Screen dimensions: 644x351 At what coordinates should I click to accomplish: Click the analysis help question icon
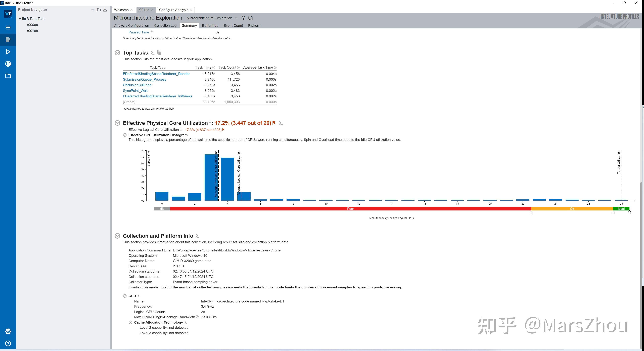coord(243,18)
